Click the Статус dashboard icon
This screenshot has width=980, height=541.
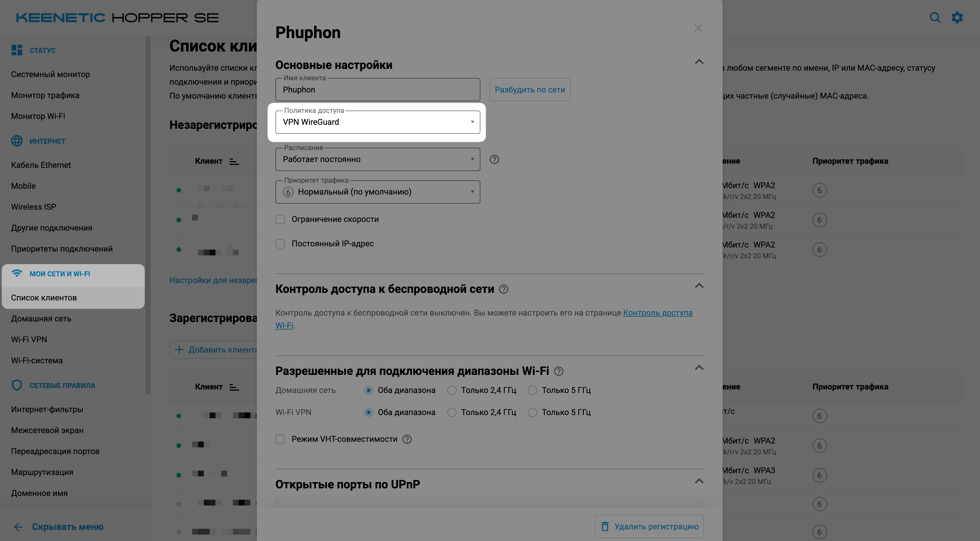pyautogui.click(x=17, y=50)
